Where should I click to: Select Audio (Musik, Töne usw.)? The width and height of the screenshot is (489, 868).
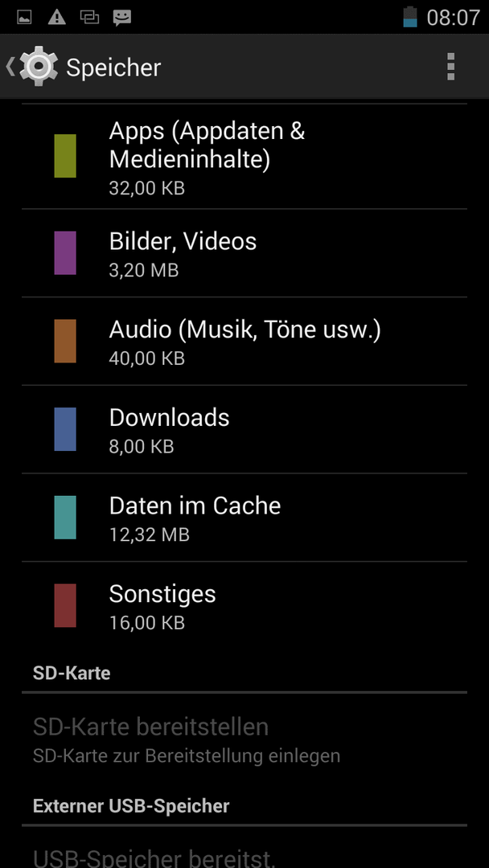[x=244, y=341]
